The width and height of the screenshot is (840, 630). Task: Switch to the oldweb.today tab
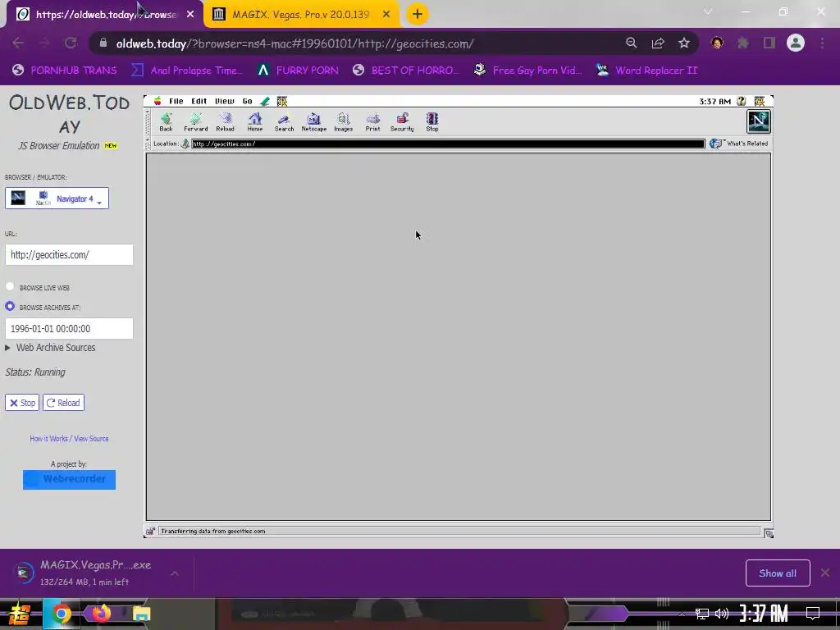point(106,15)
